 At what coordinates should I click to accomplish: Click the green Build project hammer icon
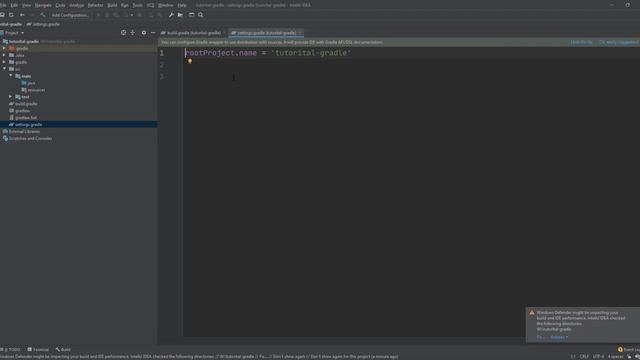point(43,15)
